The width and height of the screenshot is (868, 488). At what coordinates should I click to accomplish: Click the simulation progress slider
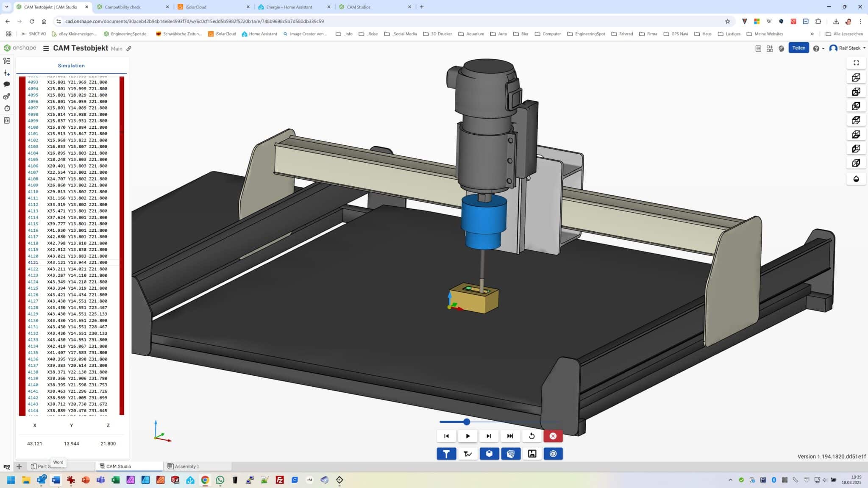tap(466, 422)
